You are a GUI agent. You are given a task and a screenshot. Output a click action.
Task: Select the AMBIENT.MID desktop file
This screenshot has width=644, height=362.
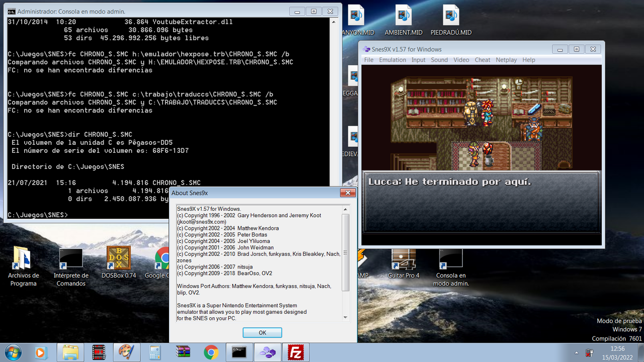404,20
